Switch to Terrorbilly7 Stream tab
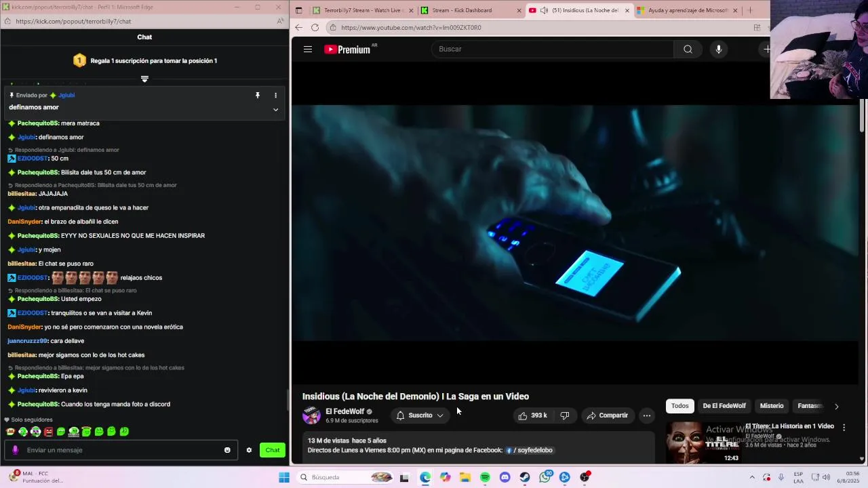Screen dimensions: 868x488 362,10
